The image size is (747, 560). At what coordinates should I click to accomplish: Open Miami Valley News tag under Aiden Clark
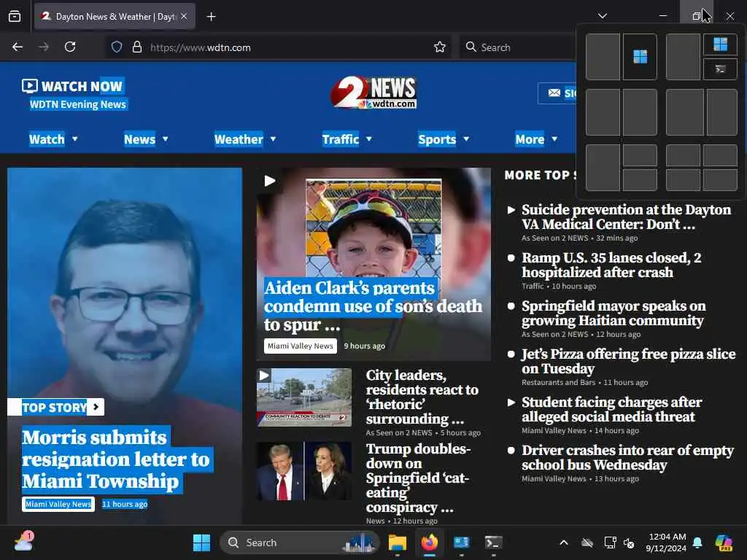coord(300,346)
